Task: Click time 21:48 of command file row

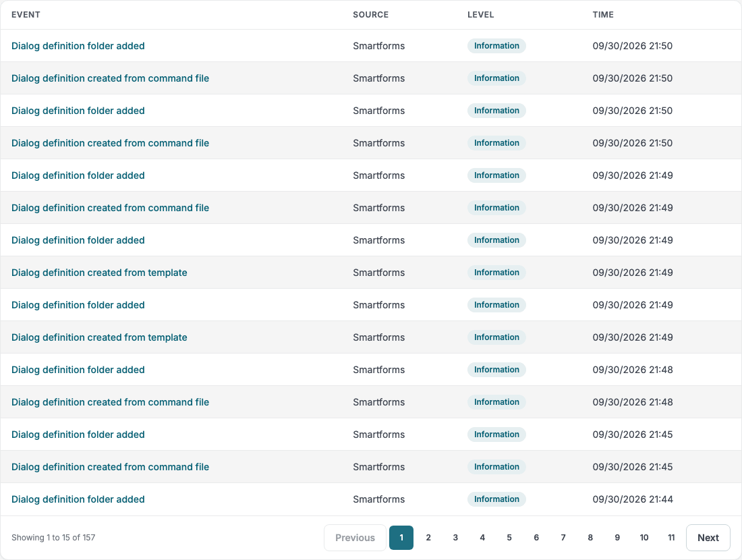Action: tap(633, 402)
